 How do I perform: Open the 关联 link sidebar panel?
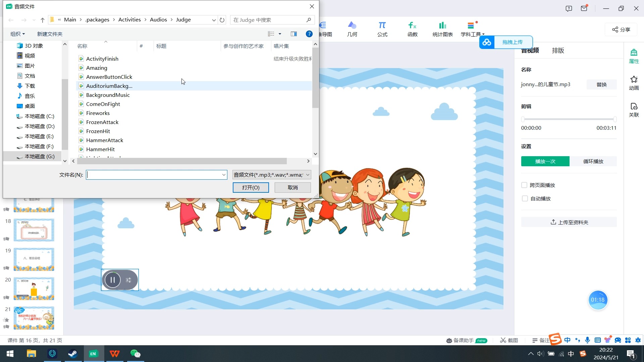634,110
